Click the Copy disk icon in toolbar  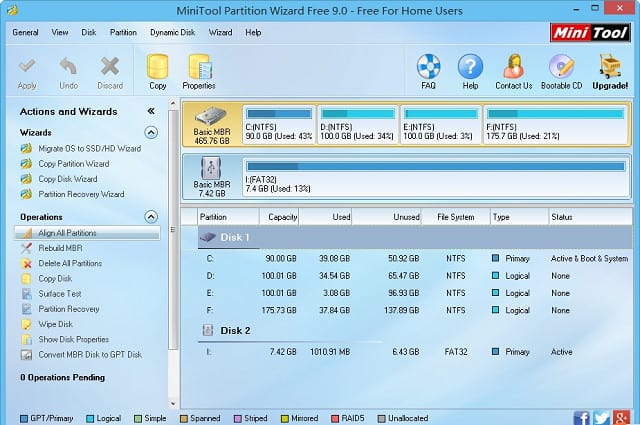158,66
